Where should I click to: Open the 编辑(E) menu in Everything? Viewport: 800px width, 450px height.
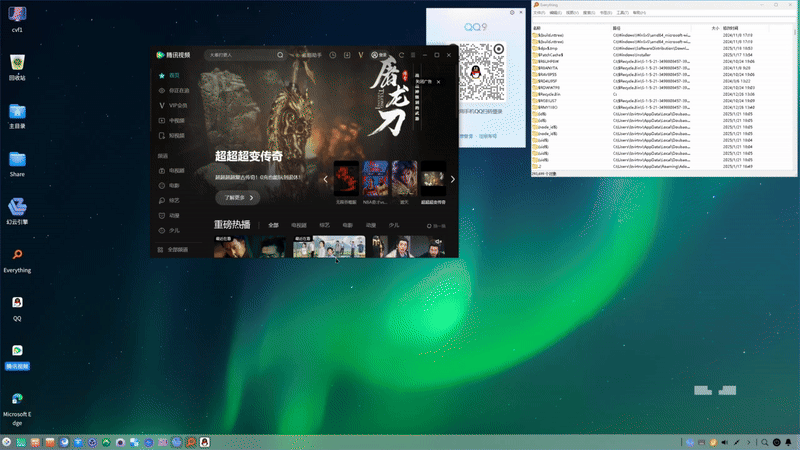[556, 13]
